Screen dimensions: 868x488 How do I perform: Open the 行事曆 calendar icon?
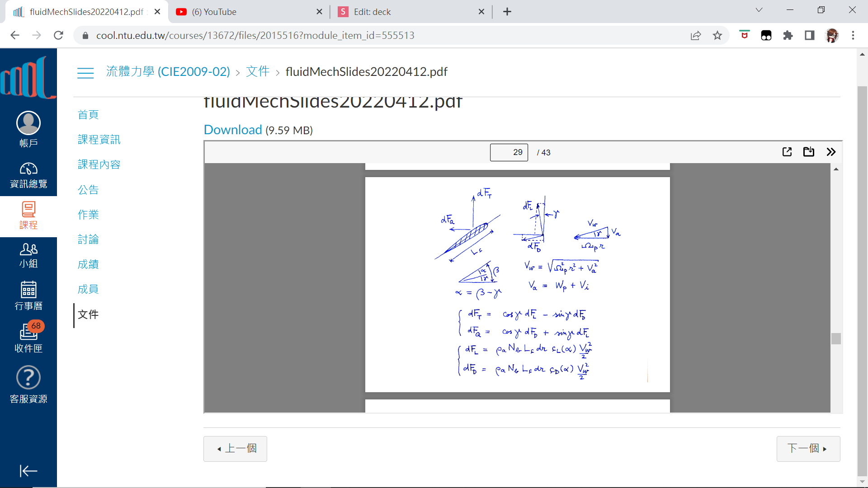[28, 290]
